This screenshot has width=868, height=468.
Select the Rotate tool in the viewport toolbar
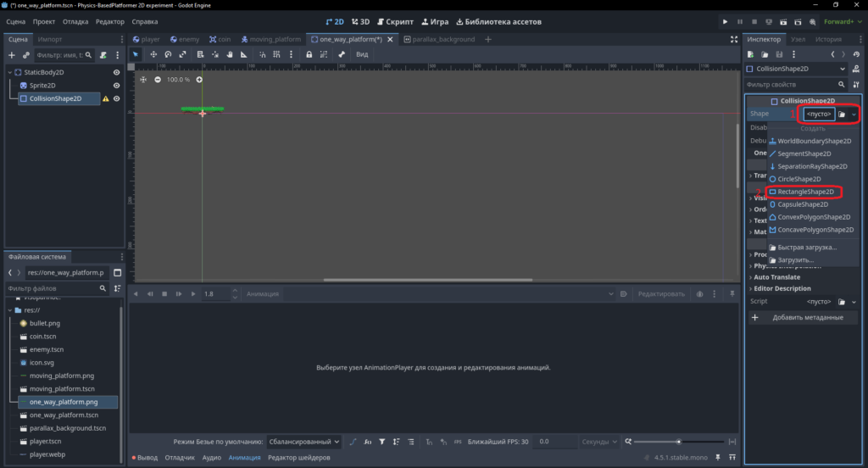169,54
